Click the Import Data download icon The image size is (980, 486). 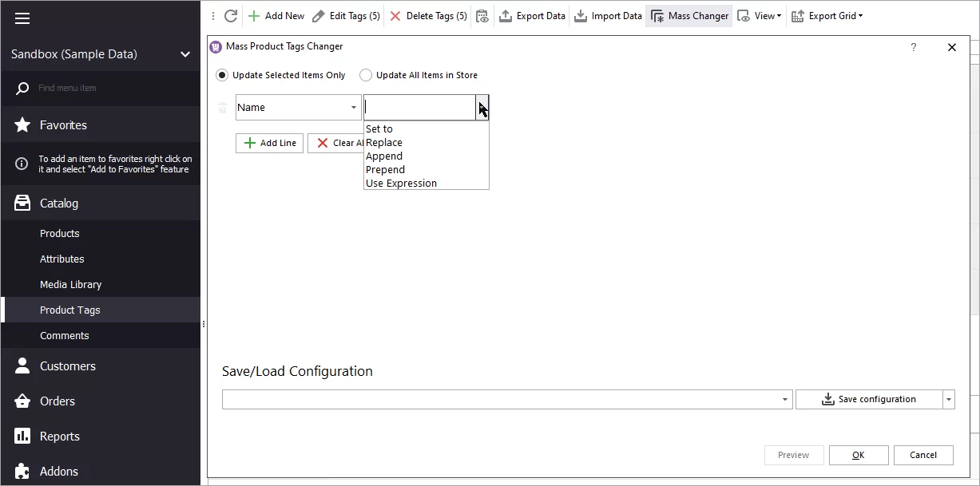580,15
